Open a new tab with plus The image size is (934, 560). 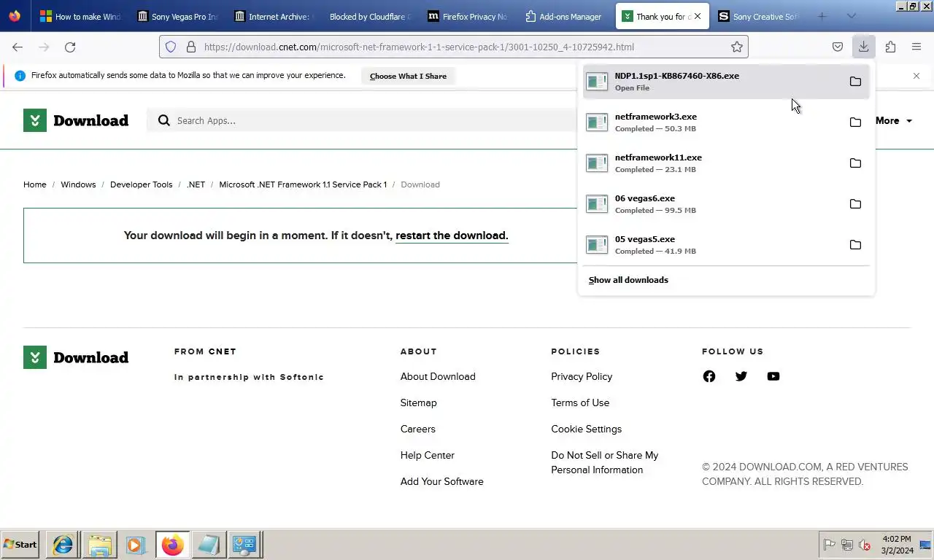point(822,16)
